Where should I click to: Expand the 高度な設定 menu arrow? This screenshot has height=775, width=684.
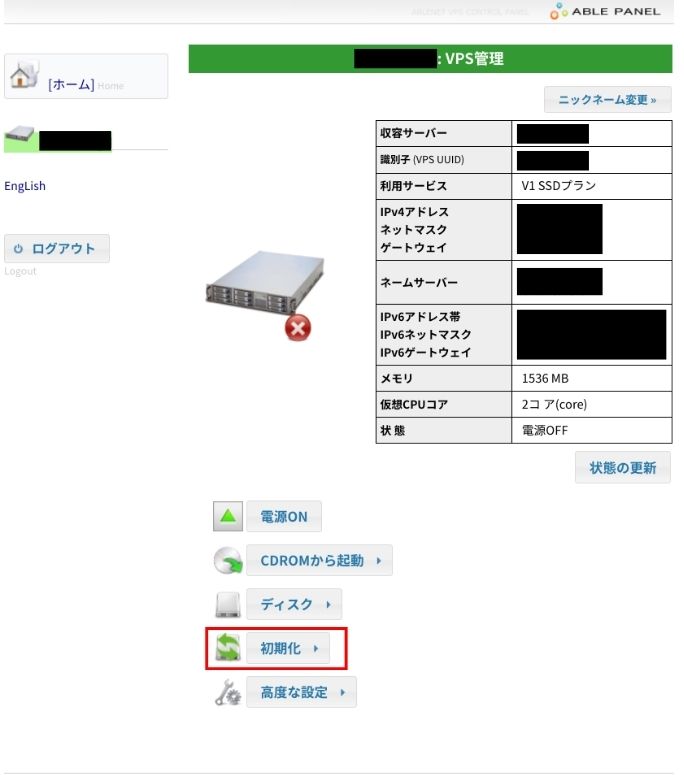(x=342, y=692)
